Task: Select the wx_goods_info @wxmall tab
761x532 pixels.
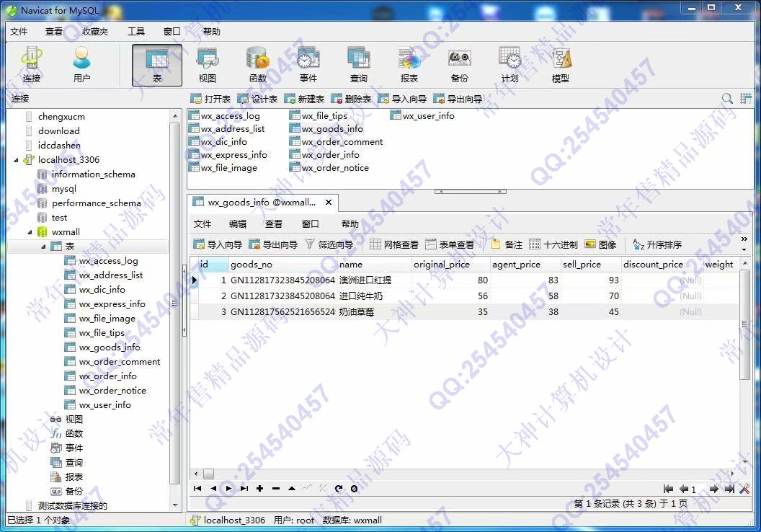Action: coord(262,203)
